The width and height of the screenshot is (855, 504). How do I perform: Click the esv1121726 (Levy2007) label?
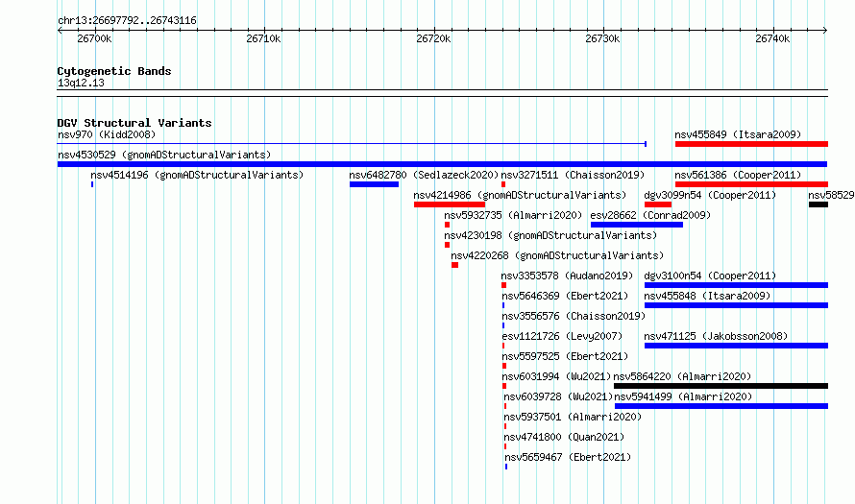pyautogui.click(x=562, y=336)
